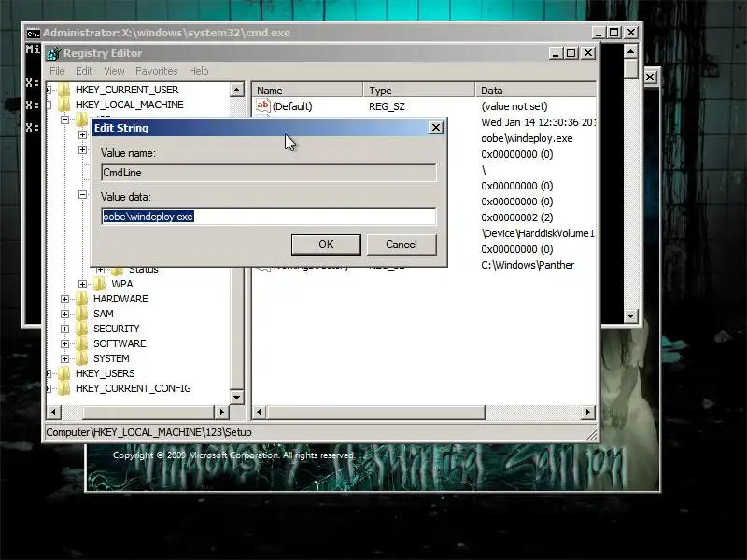Image resolution: width=747 pixels, height=560 pixels.
Task: Maximize the Registry Editor window
Action: coord(571,53)
